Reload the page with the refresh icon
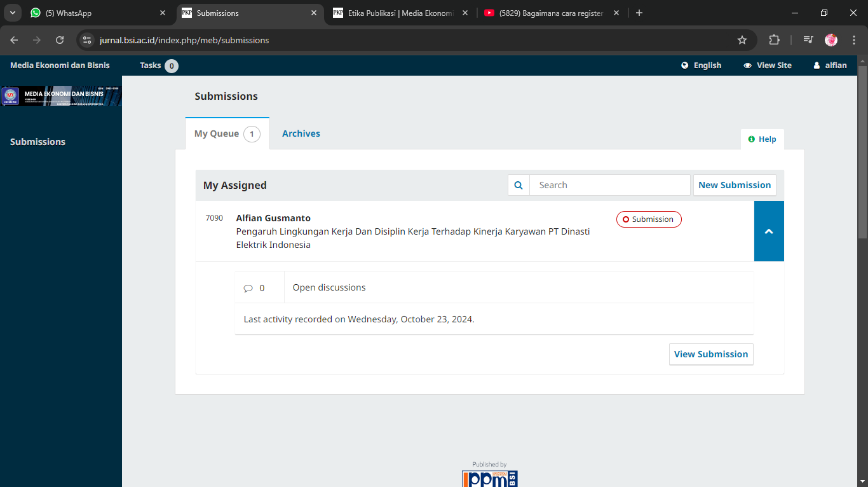The height and width of the screenshot is (487, 868). (60, 40)
